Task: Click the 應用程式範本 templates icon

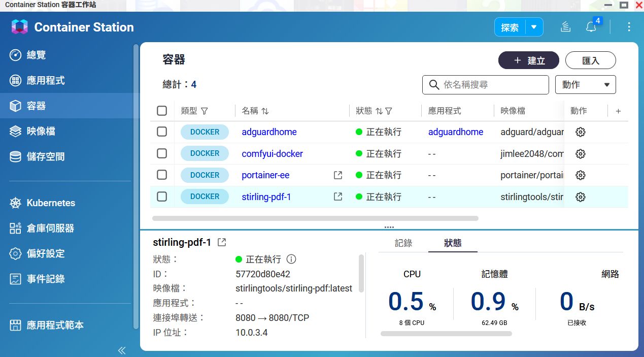Action: (16, 325)
